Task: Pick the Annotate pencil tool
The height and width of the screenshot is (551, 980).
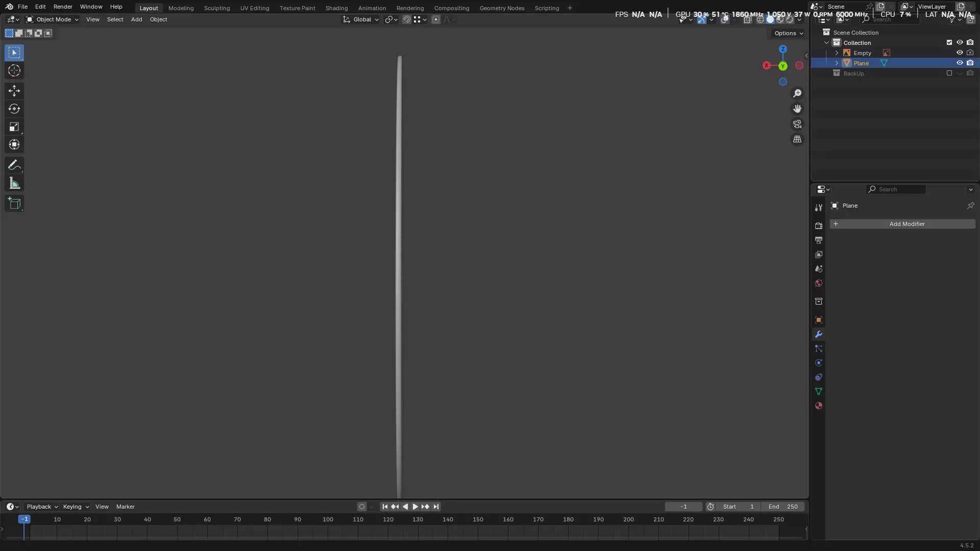Action: pyautogui.click(x=14, y=165)
